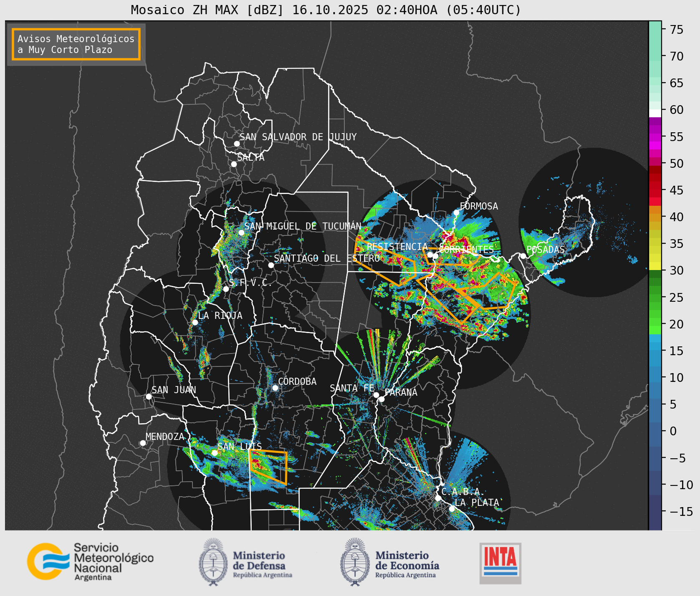The image size is (700, 596).
Task: Click the SANTIAGO DEL ESTERO label
Action: pyautogui.click(x=327, y=258)
